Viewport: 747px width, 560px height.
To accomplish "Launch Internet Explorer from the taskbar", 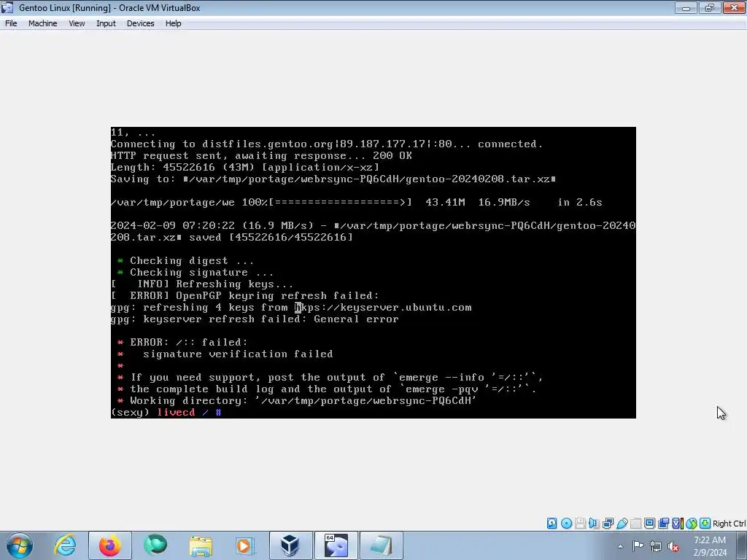I will point(65,545).
